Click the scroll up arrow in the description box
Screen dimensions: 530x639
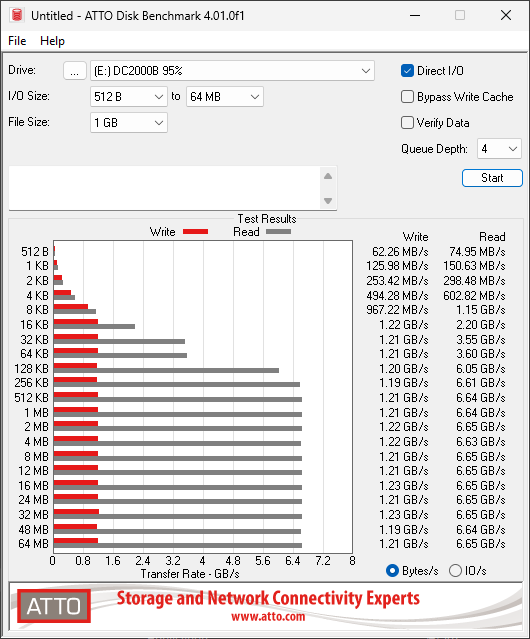[328, 176]
